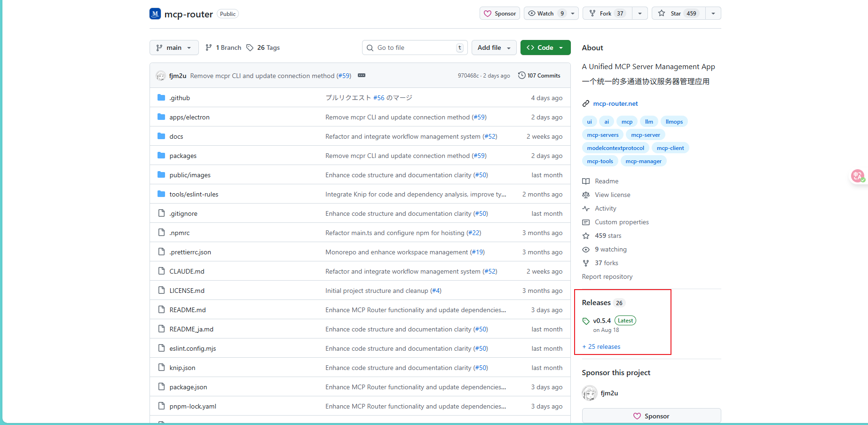Click the top Sponsor heart button
Image resolution: width=868 pixels, height=425 pixels.
500,13
